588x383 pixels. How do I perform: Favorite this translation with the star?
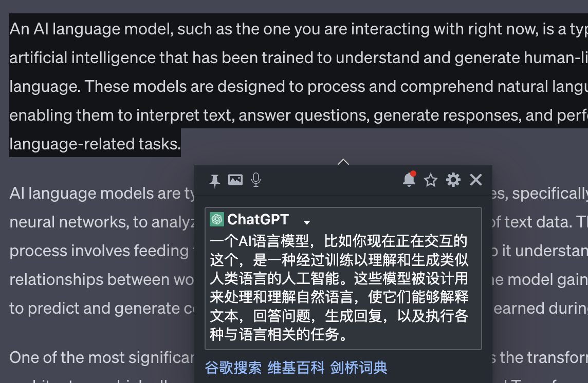[431, 180]
